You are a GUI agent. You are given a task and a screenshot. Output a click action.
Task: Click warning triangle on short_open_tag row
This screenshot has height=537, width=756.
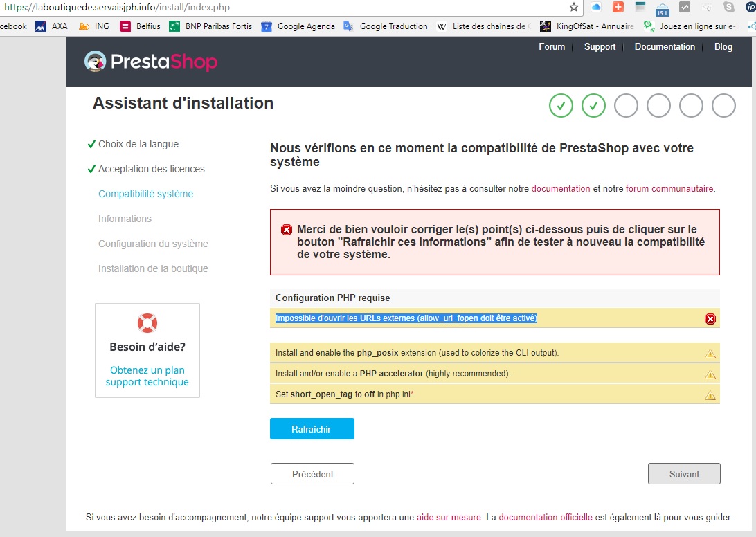710,395
